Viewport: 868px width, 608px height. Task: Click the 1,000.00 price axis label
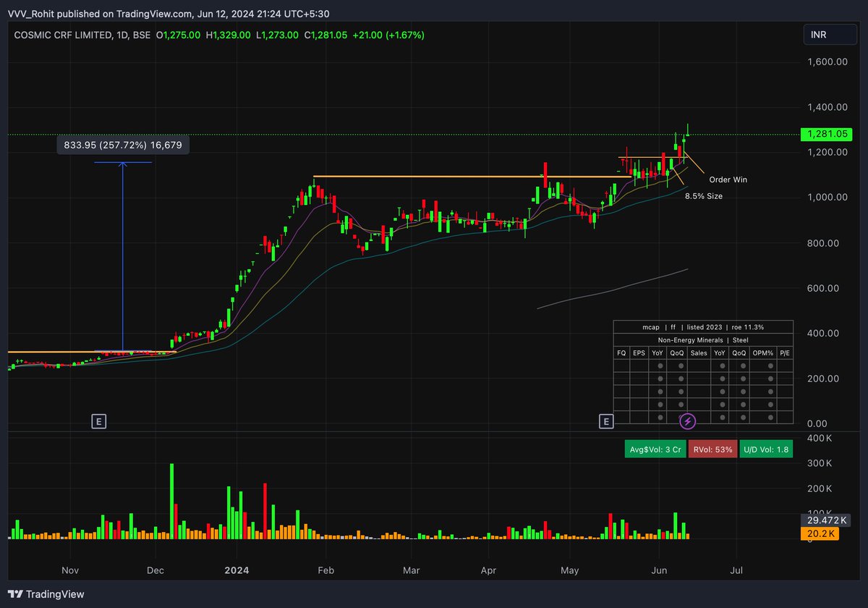[x=827, y=198]
